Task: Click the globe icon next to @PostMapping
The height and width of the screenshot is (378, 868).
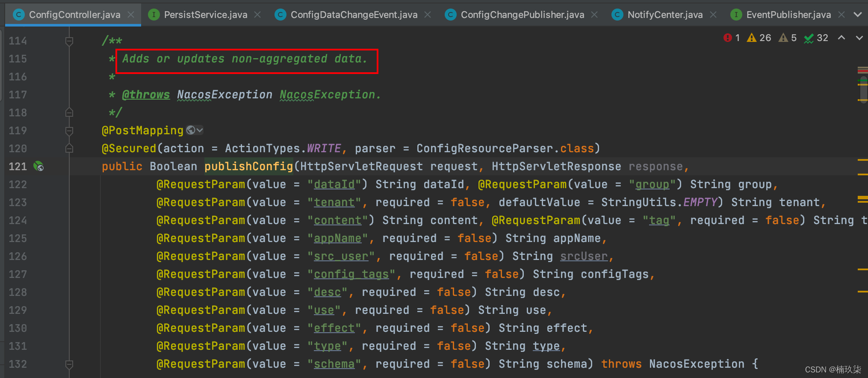Action: pyautogui.click(x=191, y=130)
